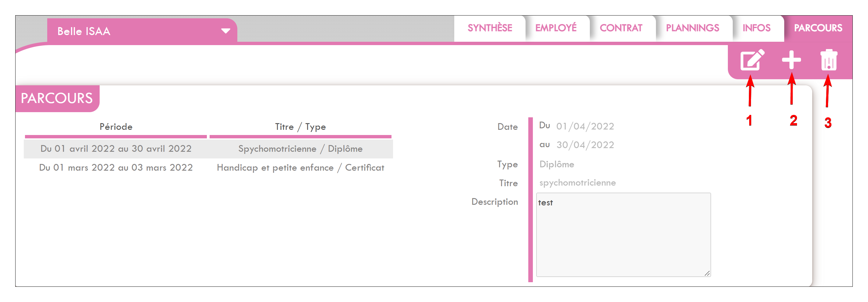
Task: Click the Période column header
Action: [116, 127]
